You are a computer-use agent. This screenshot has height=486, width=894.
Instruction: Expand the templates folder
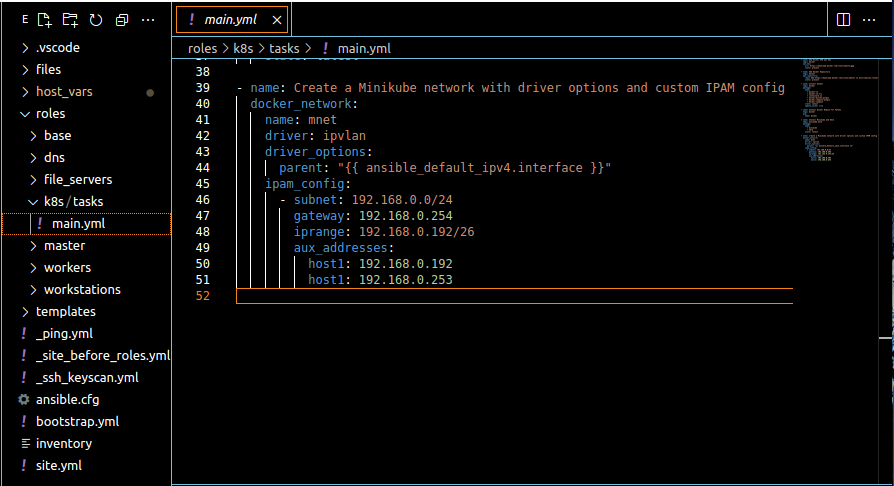pyautogui.click(x=65, y=311)
